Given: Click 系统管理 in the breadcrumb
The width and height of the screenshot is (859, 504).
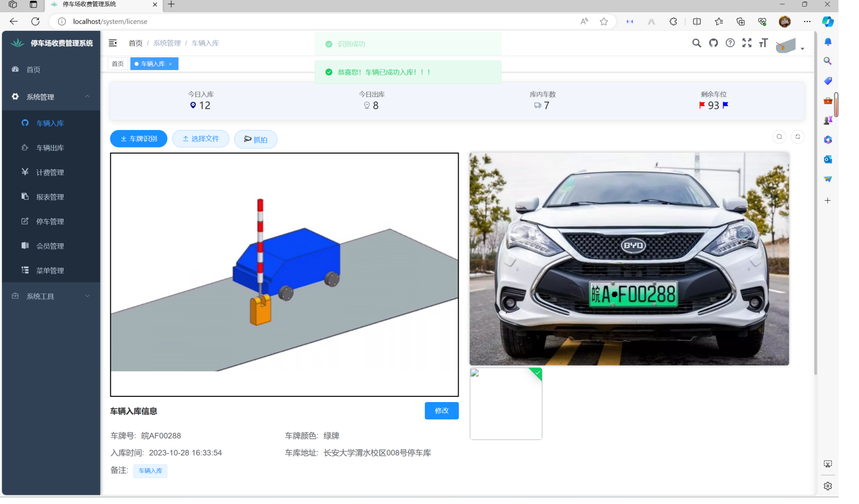Looking at the screenshot, I should [x=167, y=43].
